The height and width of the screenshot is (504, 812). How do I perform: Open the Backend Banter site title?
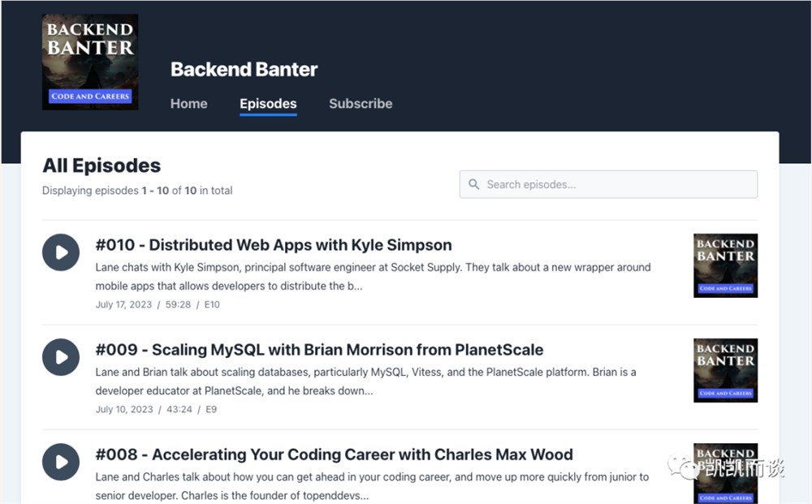(244, 69)
